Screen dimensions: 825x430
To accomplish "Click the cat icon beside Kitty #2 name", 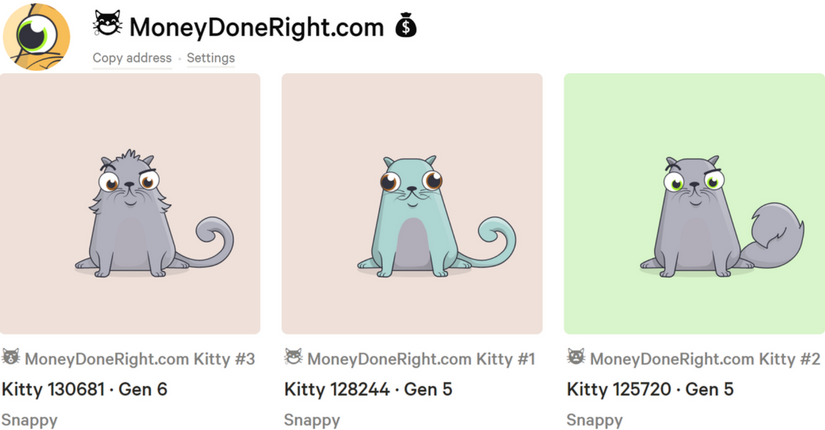I will click(576, 357).
